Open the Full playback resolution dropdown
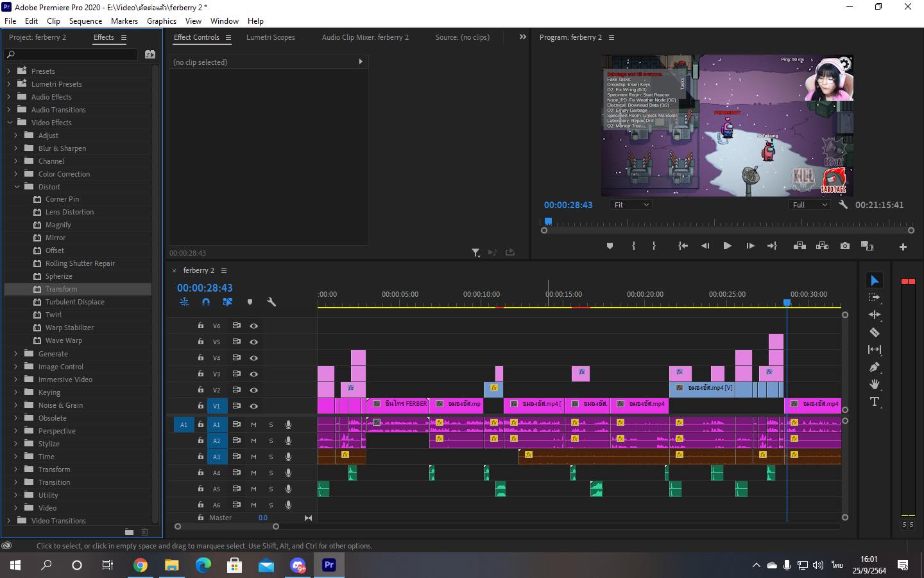Image resolution: width=924 pixels, height=578 pixels. [809, 205]
